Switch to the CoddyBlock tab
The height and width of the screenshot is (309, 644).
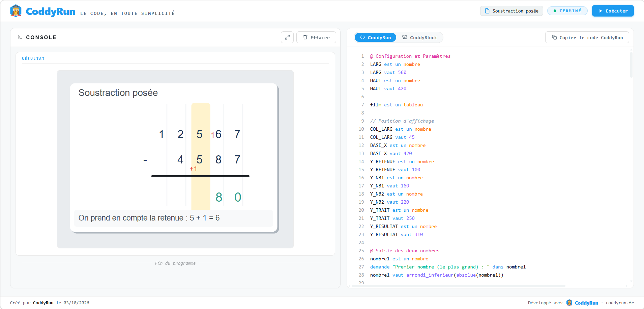419,37
